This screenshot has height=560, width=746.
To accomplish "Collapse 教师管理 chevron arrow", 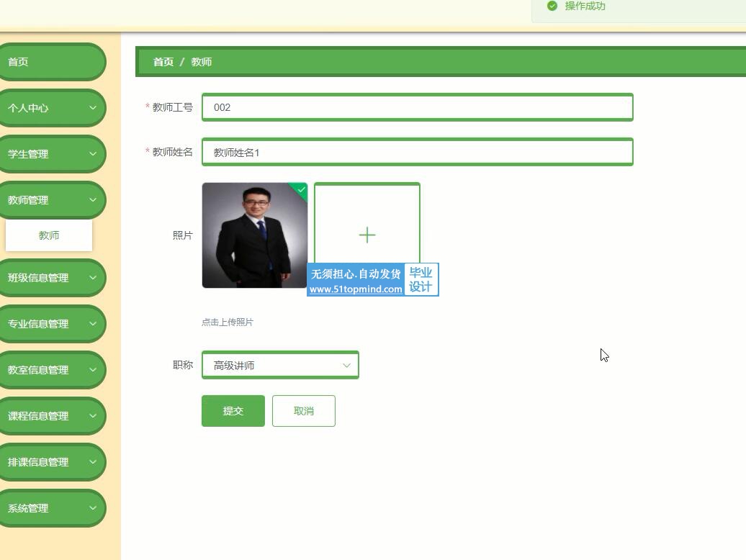I will coord(93,200).
